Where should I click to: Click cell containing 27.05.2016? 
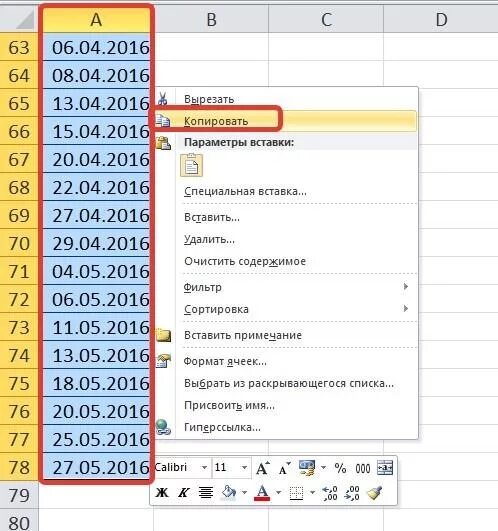click(x=96, y=467)
